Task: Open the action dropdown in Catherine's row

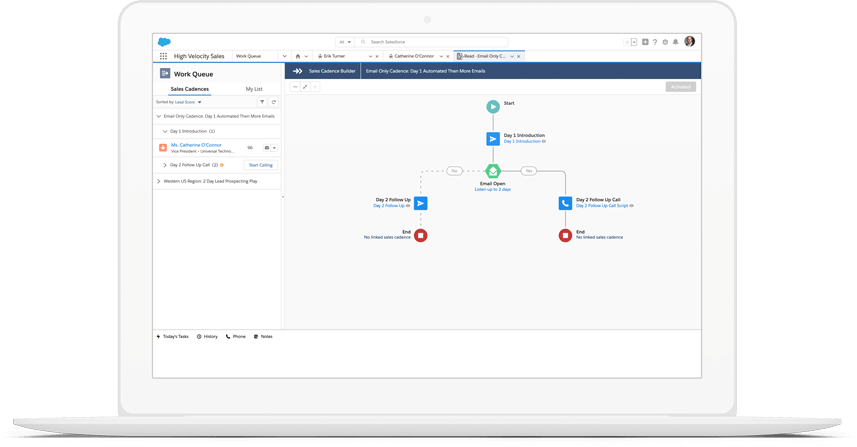Action: coord(274,148)
